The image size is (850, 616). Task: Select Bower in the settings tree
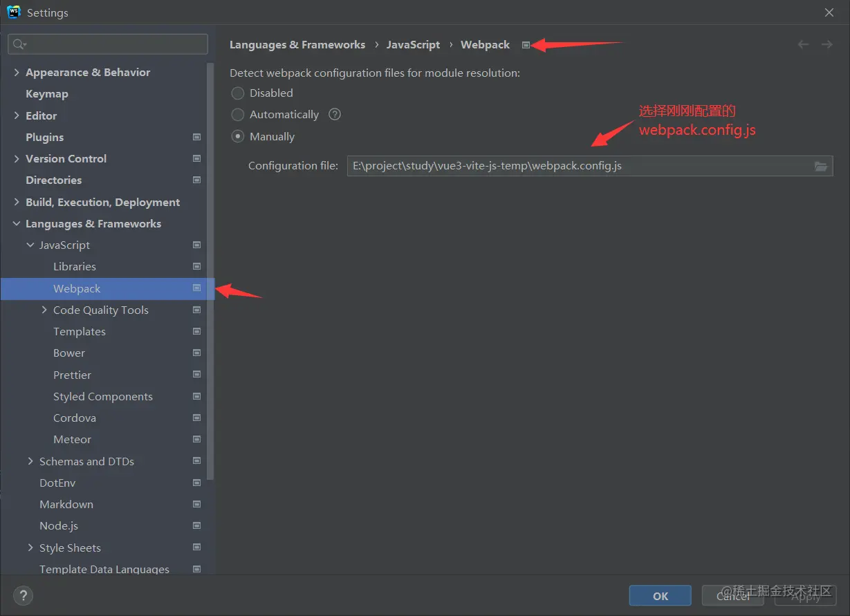tap(69, 353)
